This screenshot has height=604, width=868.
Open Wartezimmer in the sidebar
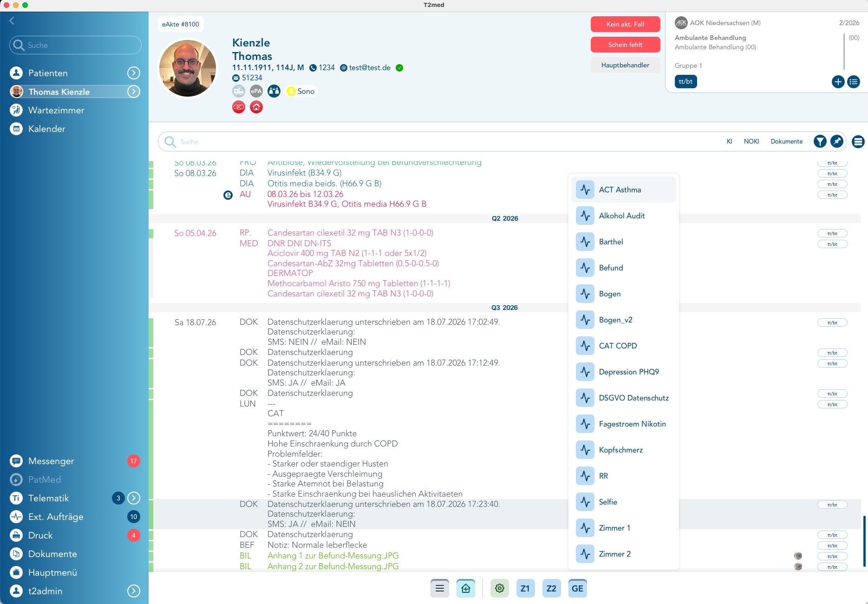(x=56, y=110)
